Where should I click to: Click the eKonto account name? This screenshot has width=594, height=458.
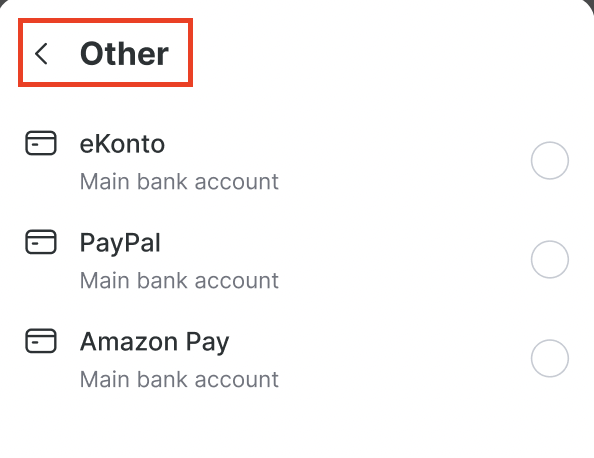122,144
